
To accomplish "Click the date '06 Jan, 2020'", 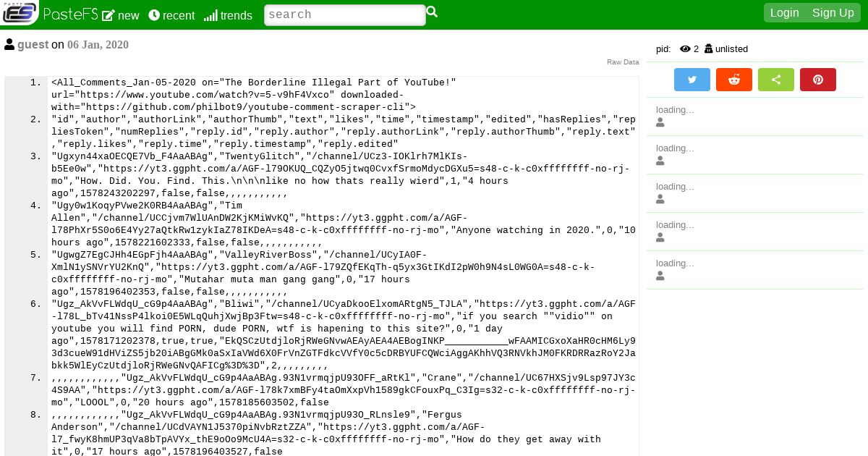I will pos(98,45).
